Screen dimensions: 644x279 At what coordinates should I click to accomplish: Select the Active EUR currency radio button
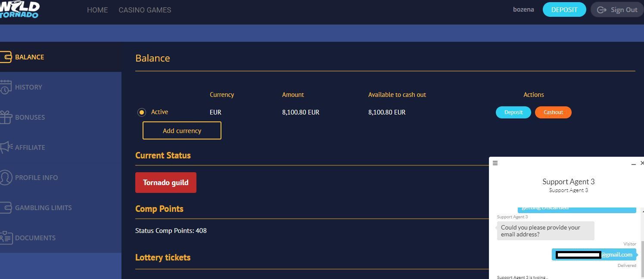(141, 112)
